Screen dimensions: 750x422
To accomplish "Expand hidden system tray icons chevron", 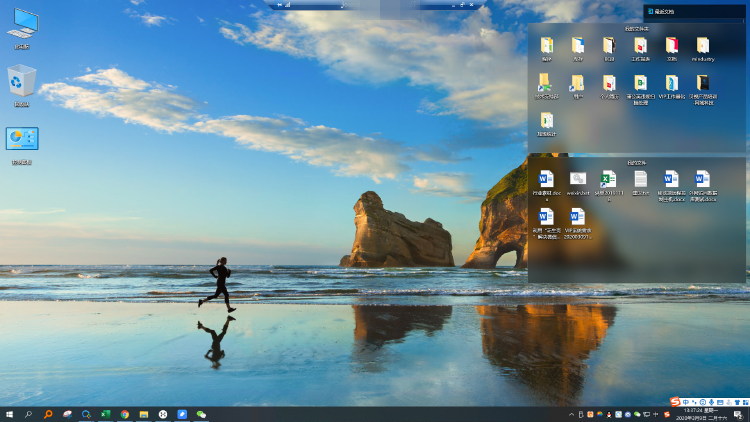I will [571, 414].
